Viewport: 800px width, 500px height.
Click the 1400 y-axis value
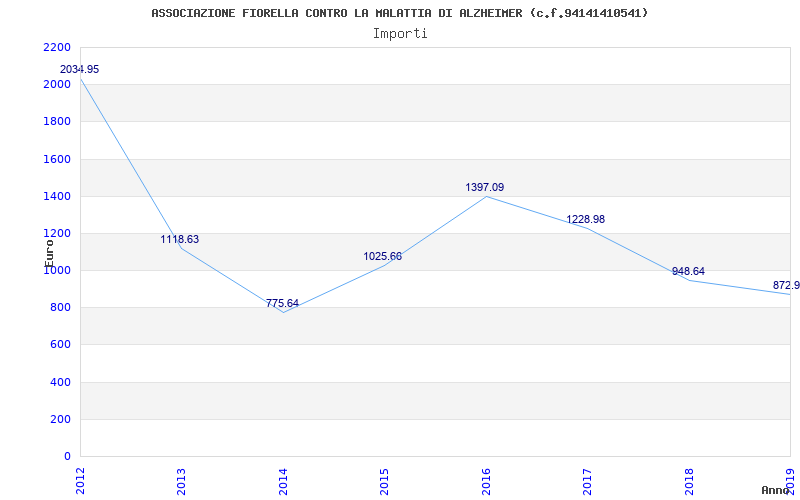(x=57, y=196)
